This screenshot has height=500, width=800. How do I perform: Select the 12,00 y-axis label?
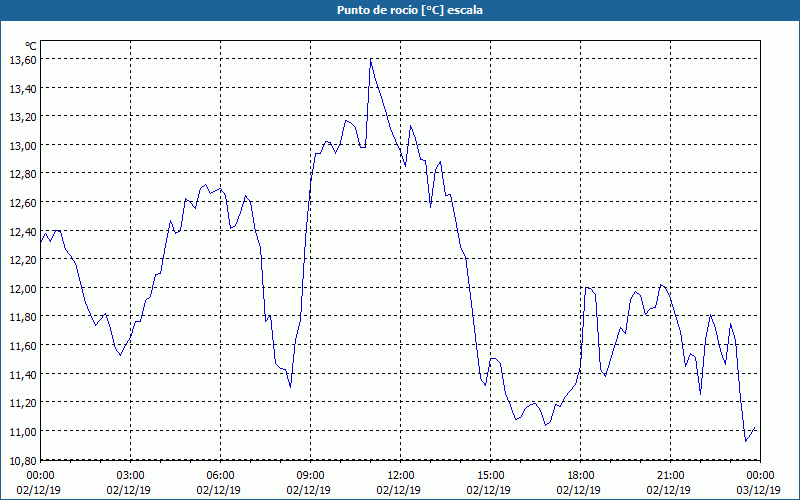(23, 288)
